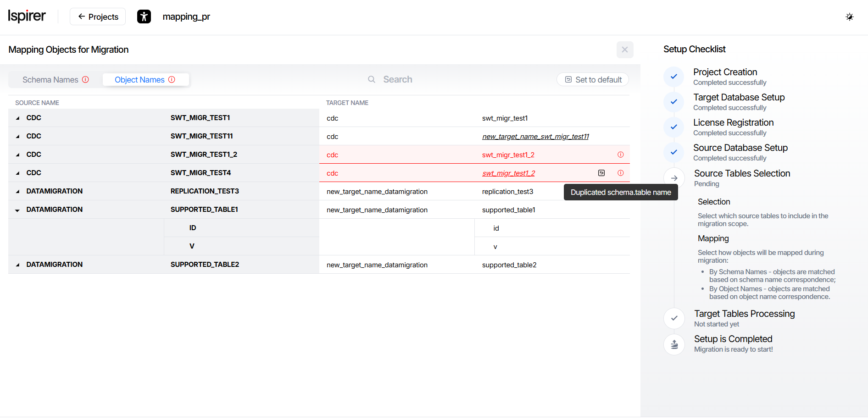The width and height of the screenshot is (868, 420).
Task: Collapse the DATAMIGRATION SUPPORTED_TABLE1 row
Action: (17, 210)
